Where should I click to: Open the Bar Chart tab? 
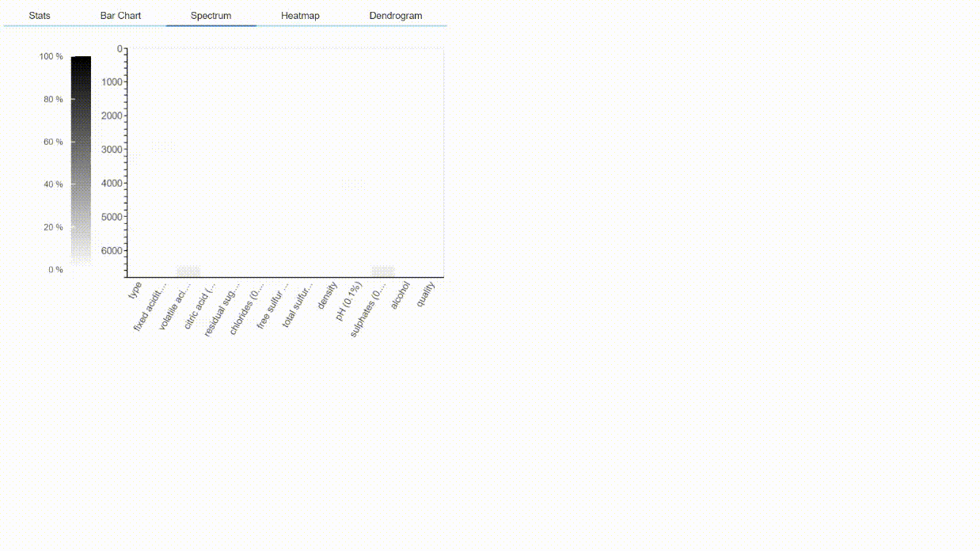[120, 16]
